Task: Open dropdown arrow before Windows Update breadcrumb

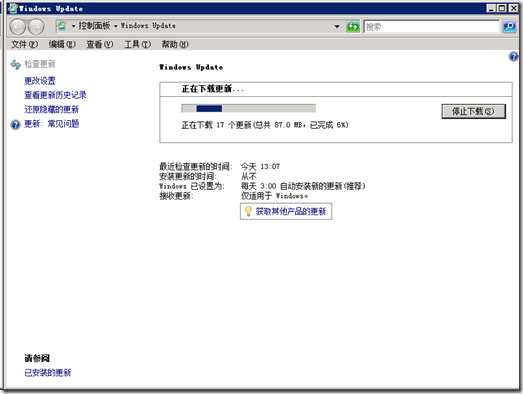Action: pyautogui.click(x=115, y=26)
